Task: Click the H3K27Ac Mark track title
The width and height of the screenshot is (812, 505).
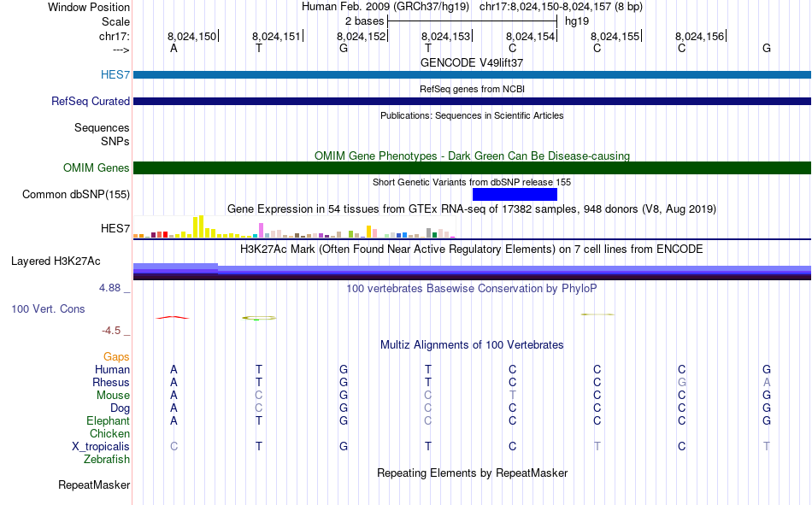Action: click(472, 250)
